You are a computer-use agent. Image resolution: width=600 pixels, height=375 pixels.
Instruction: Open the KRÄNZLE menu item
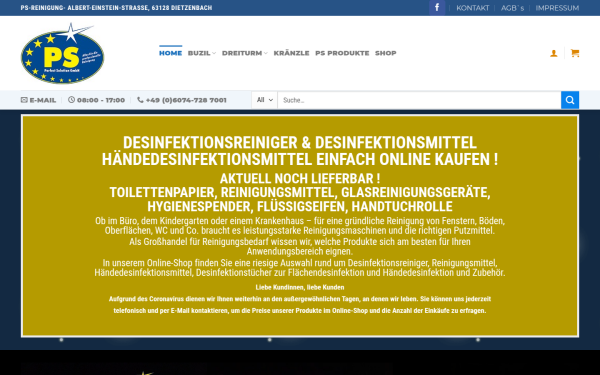coord(291,53)
